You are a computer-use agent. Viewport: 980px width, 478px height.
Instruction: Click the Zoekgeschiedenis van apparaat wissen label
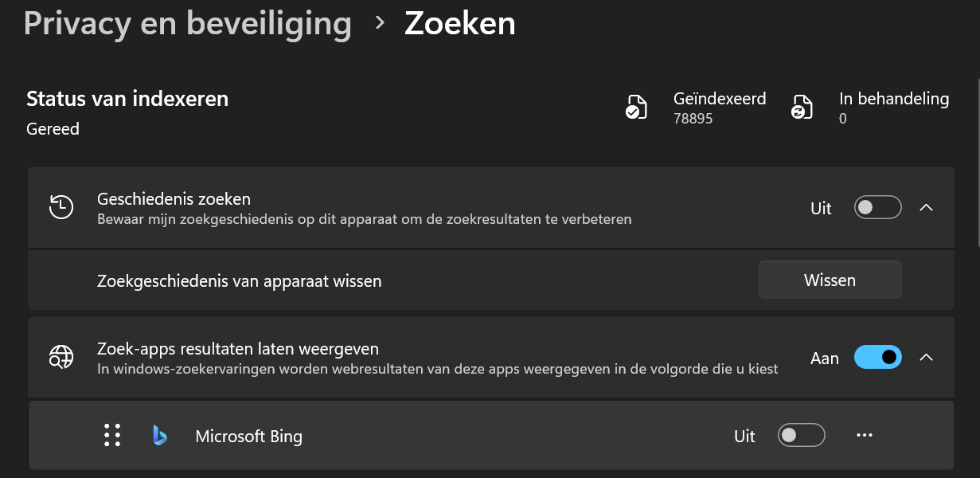pyautogui.click(x=239, y=280)
